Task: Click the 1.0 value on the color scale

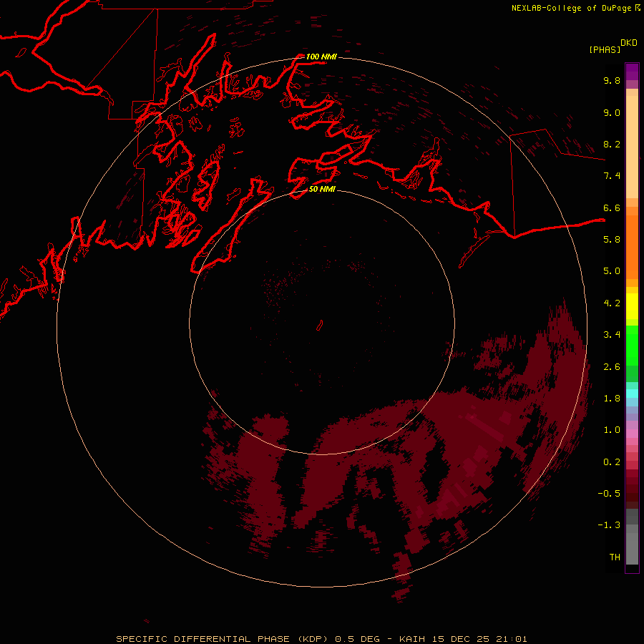Action: (612, 430)
